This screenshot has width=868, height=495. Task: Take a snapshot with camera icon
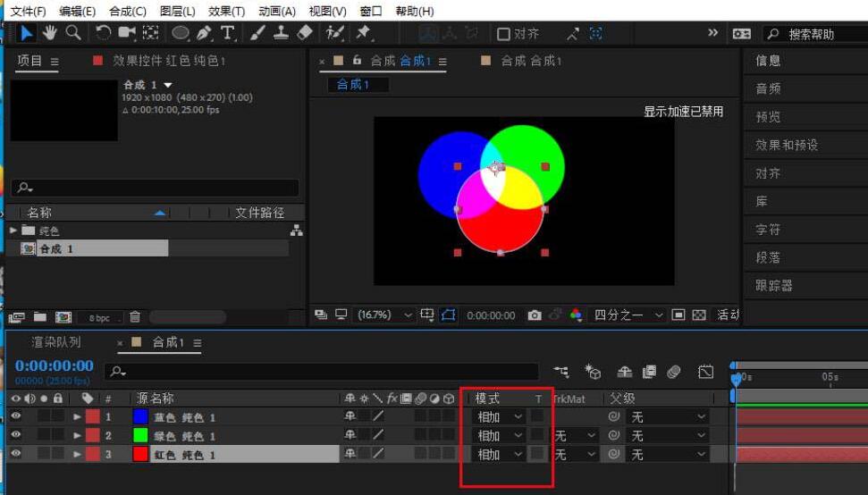(x=534, y=315)
